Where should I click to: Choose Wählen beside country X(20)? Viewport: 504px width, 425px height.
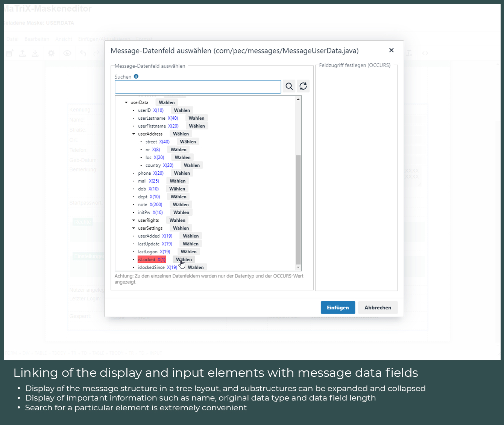[191, 165]
